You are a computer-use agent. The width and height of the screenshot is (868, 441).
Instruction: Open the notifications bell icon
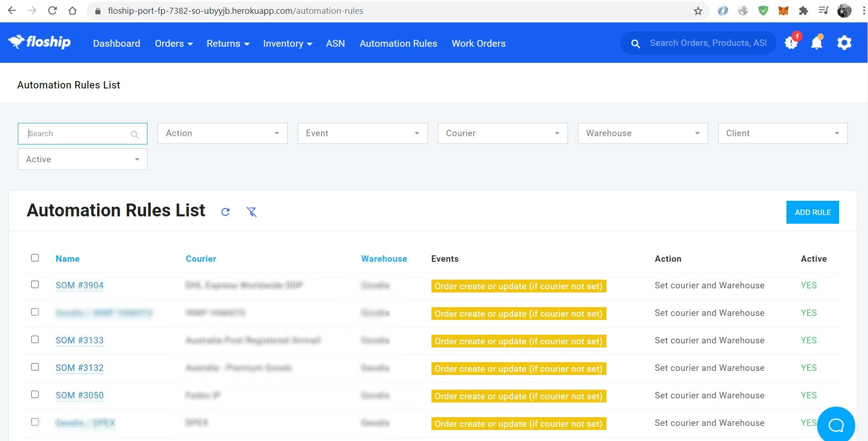coord(817,43)
